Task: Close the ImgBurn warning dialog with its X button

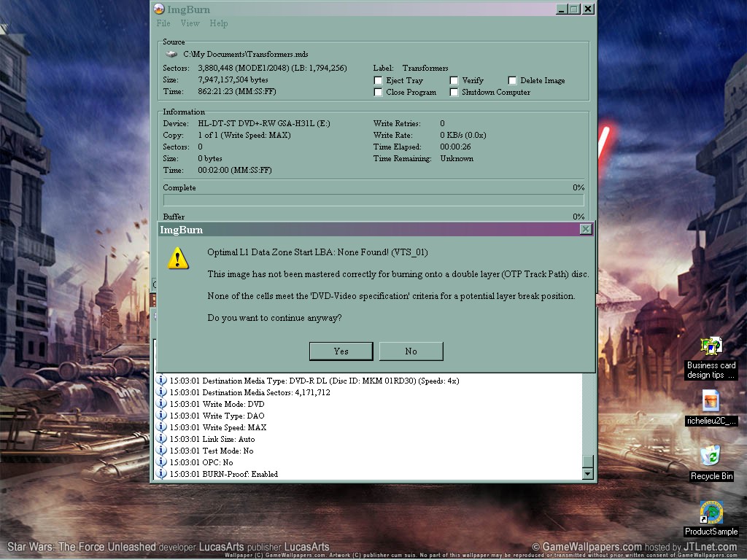Action: (x=586, y=230)
